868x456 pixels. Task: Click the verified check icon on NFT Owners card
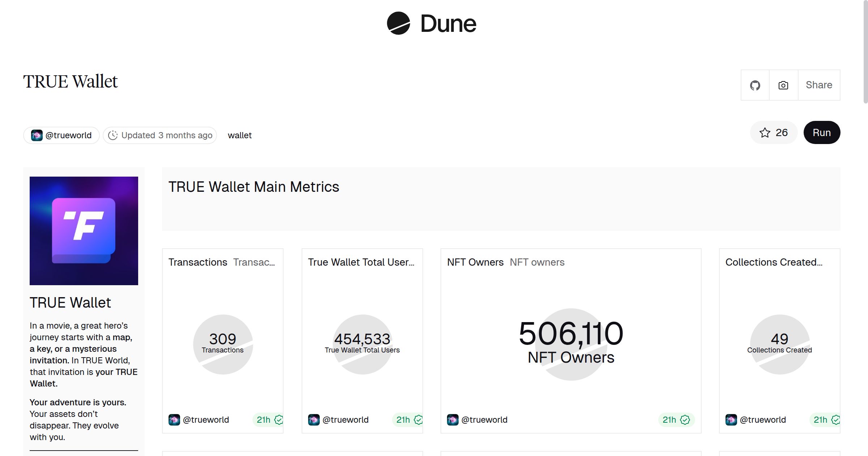click(x=685, y=420)
